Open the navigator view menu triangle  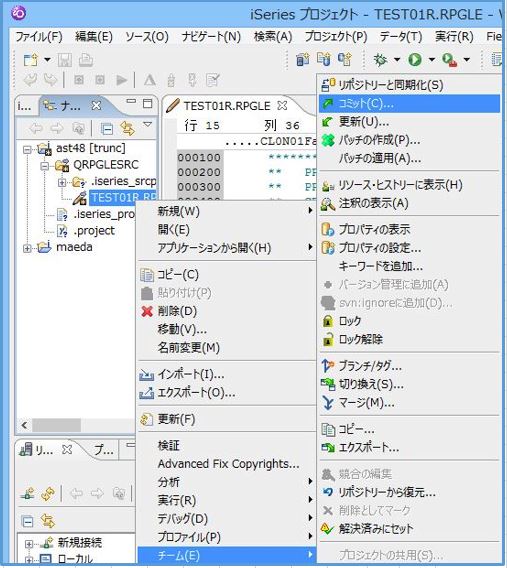[147, 124]
